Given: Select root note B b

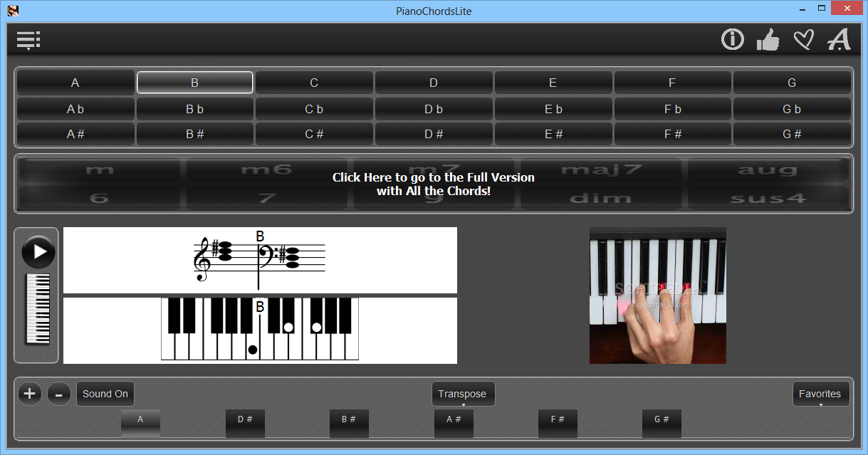Looking at the screenshot, I should 194,109.
